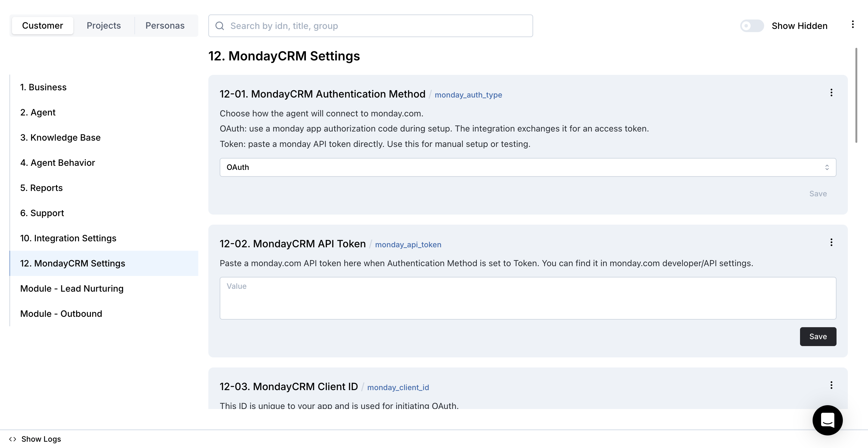This screenshot has height=448, width=868.
Task: Open options menu for 12-03 Client ID card
Action: coord(831,385)
